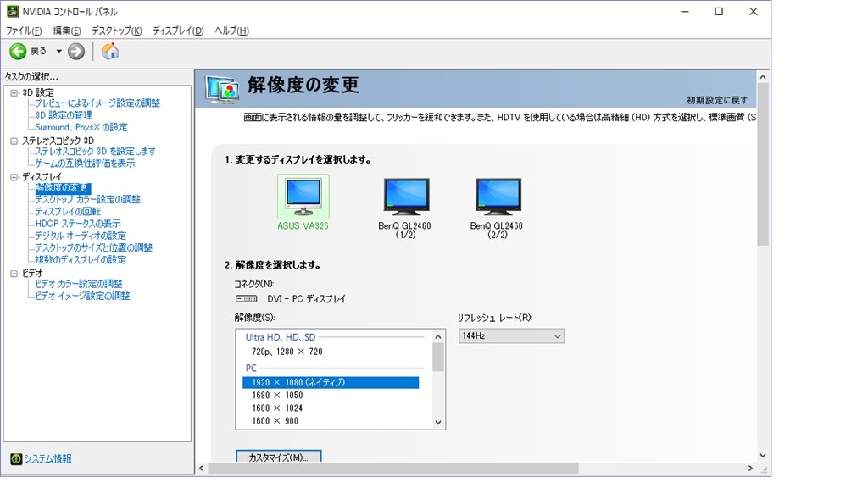Viewport: 868px width, 488px height.
Task: Open 複数のディスプレイの設定
Action: 81,259
